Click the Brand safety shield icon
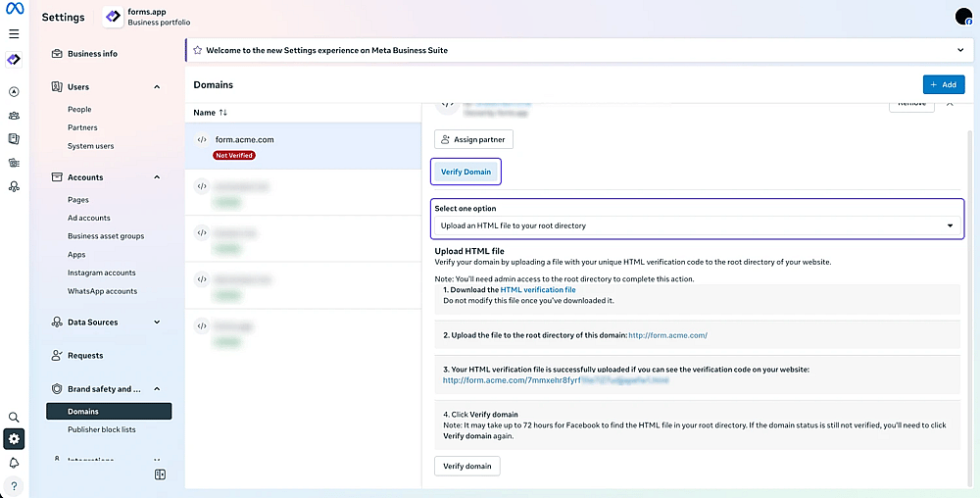 click(57, 388)
